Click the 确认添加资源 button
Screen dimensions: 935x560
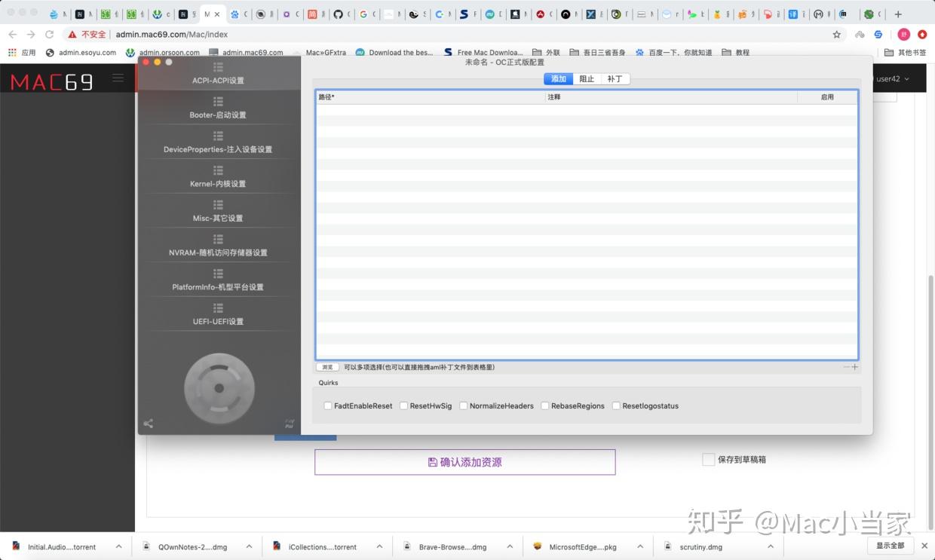click(x=464, y=462)
